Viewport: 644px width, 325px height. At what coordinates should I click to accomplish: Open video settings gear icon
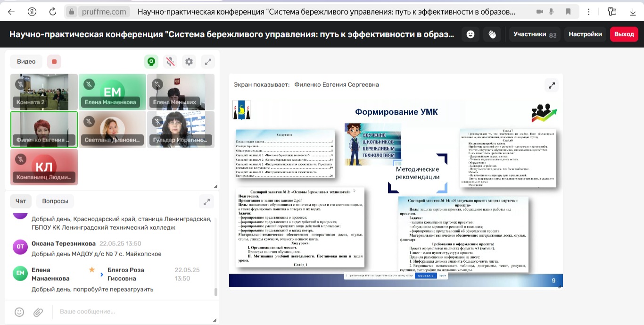(x=189, y=62)
